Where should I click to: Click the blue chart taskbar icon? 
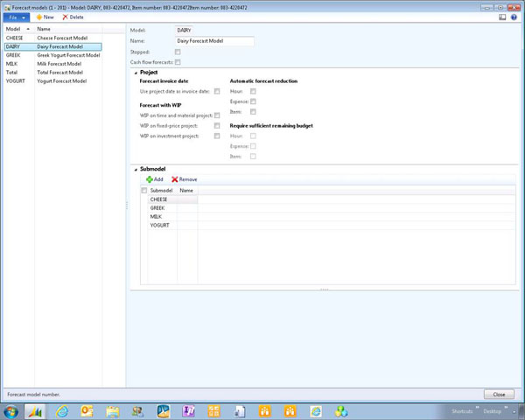(x=164, y=411)
